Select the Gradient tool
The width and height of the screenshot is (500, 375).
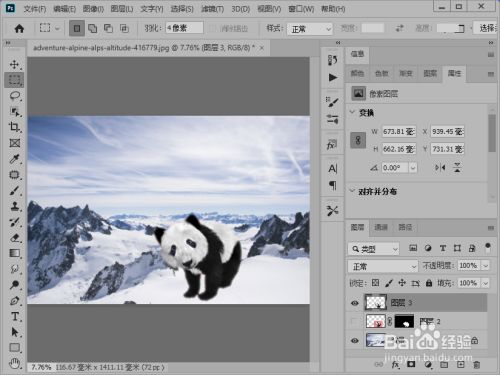(14, 253)
